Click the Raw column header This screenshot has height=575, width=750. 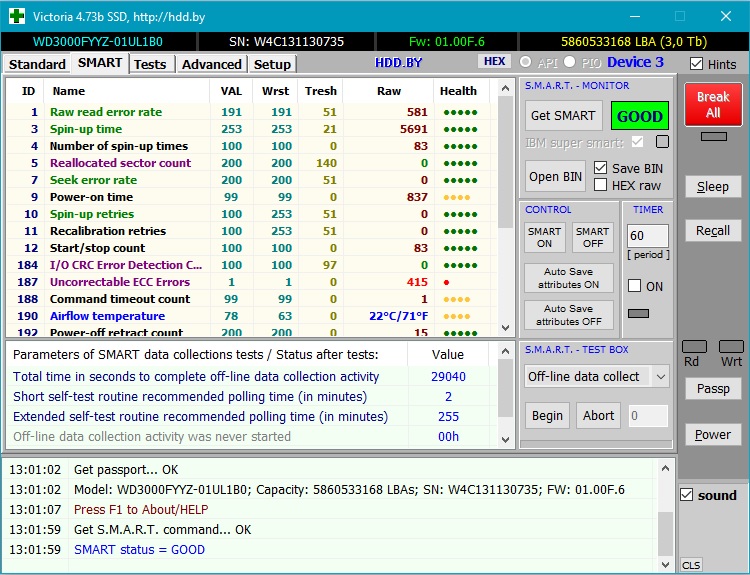[389, 91]
